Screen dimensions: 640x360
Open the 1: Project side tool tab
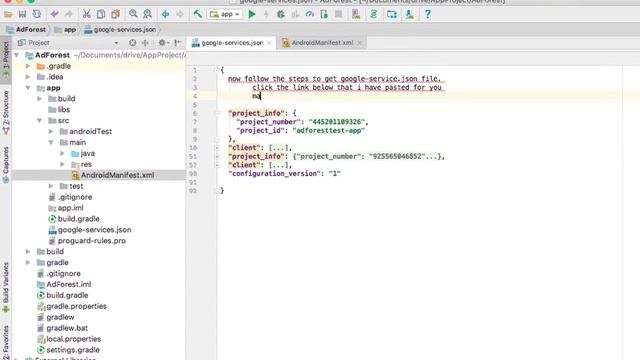pyautogui.click(x=6, y=60)
